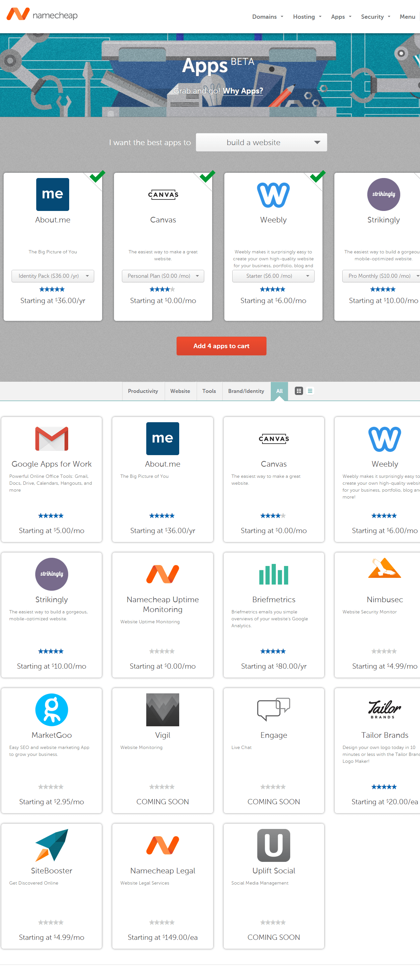
Task: Open the Menu item in header
Action: 407,17
